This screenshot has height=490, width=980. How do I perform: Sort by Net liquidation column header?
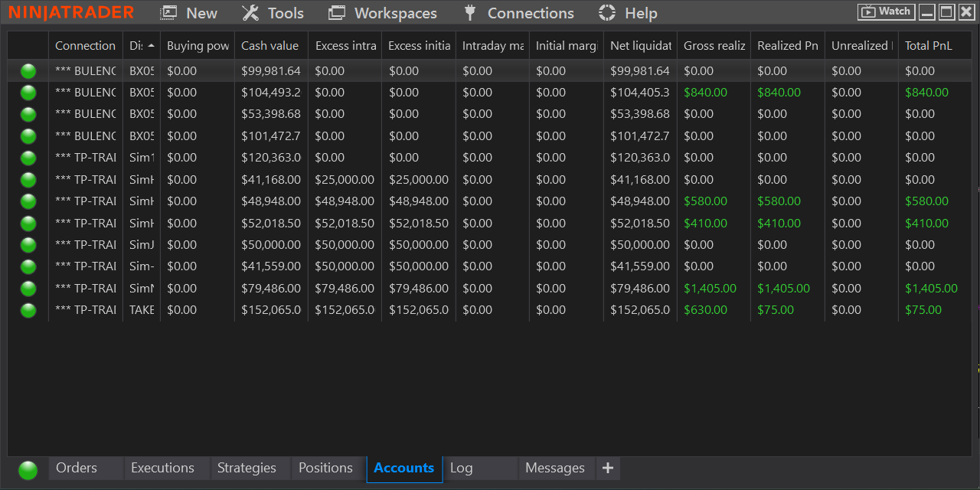pos(641,46)
